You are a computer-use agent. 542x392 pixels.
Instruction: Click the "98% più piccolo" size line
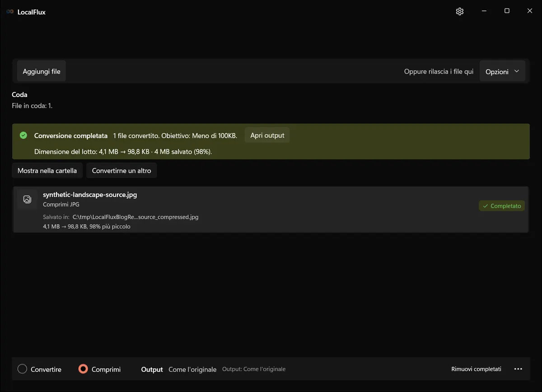point(87,226)
